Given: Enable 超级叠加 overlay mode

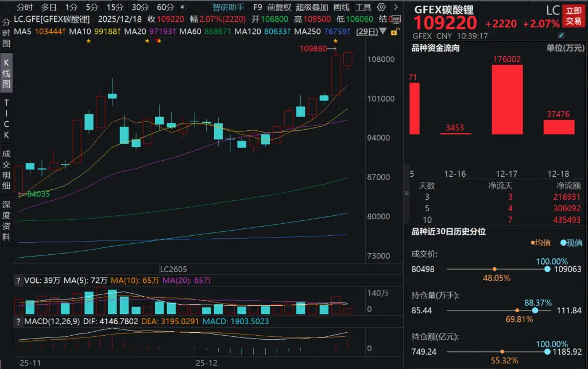Looking at the screenshot, I should point(312,7).
